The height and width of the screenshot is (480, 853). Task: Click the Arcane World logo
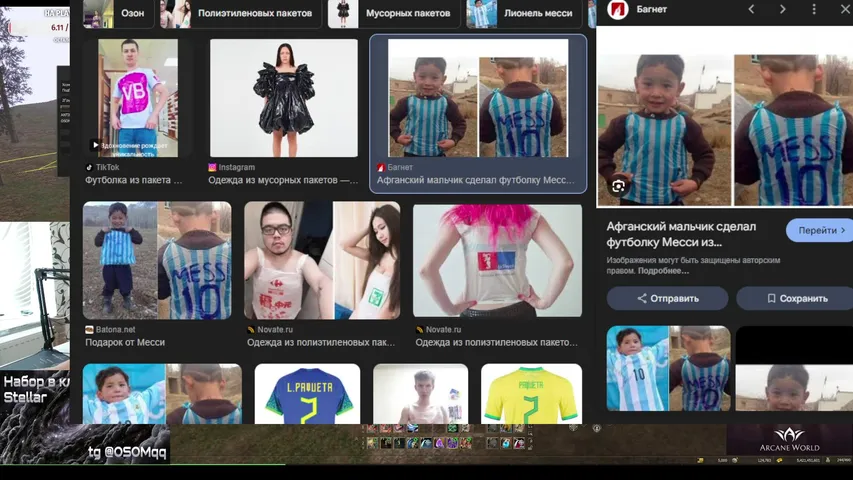click(x=789, y=440)
